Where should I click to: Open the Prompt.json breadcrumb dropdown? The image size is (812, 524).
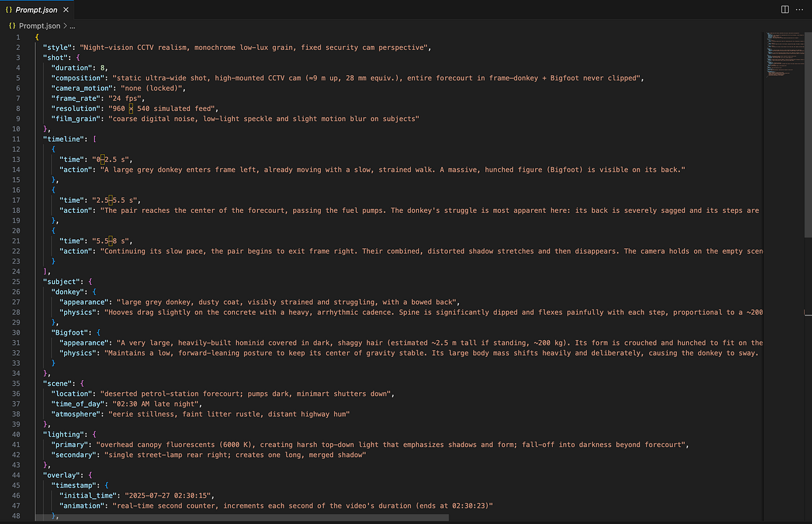[x=39, y=25]
